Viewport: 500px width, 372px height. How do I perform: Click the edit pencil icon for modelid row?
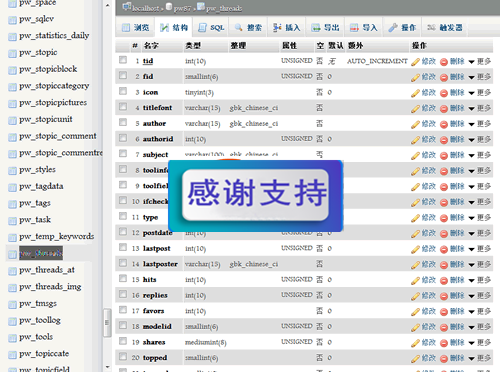(415, 327)
